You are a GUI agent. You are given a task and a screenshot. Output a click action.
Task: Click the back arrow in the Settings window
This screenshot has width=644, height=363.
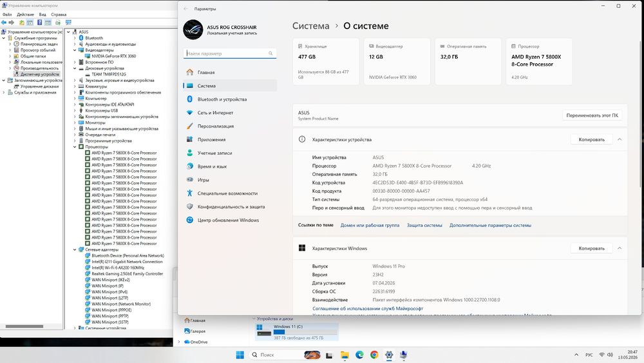(186, 8)
